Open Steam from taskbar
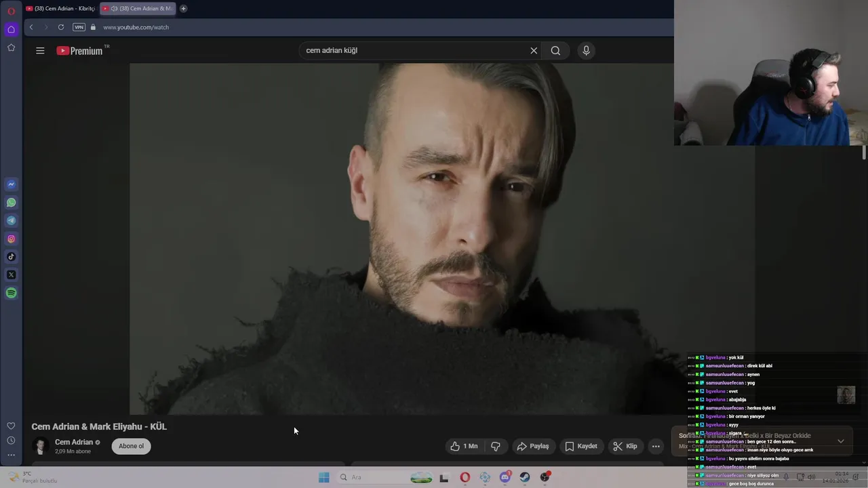This screenshot has width=868, height=488. tap(525, 477)
